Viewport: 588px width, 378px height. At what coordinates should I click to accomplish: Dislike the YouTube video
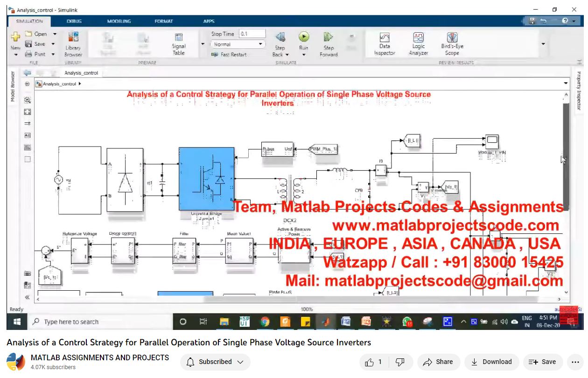(399, 362)
